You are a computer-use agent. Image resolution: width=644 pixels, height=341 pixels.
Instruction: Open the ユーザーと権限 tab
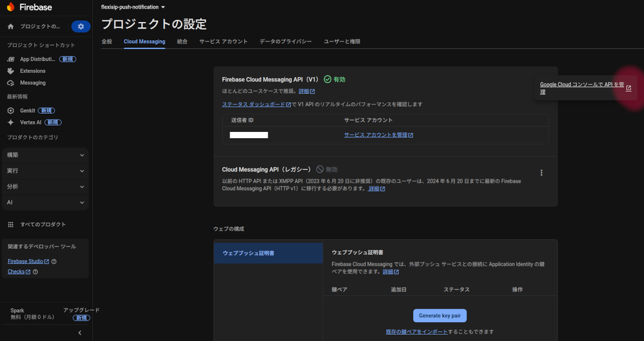tap(342, 41)
